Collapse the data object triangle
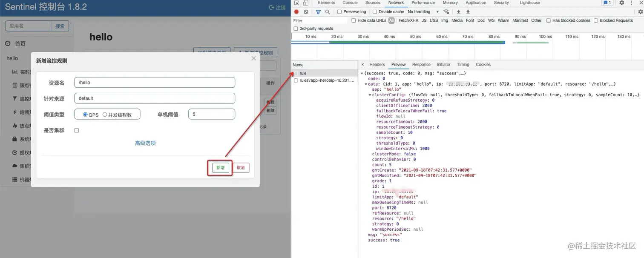Screen dimensions: 644x258 click(366, 84)
